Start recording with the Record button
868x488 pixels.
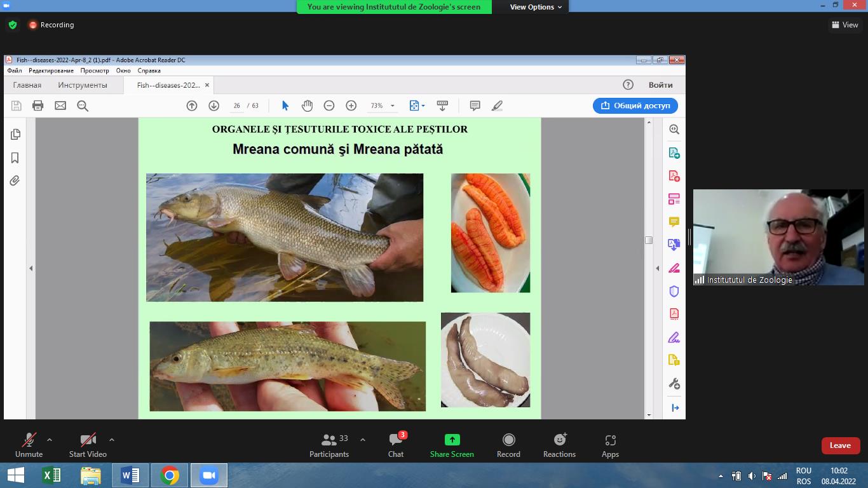tap(508, 445)
